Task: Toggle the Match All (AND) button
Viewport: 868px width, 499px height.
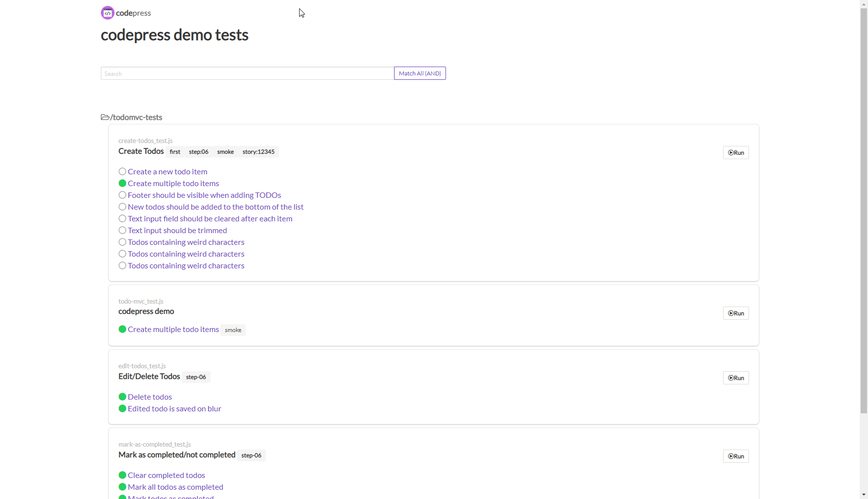Action: pyautogui.click(x=420, y=73)
